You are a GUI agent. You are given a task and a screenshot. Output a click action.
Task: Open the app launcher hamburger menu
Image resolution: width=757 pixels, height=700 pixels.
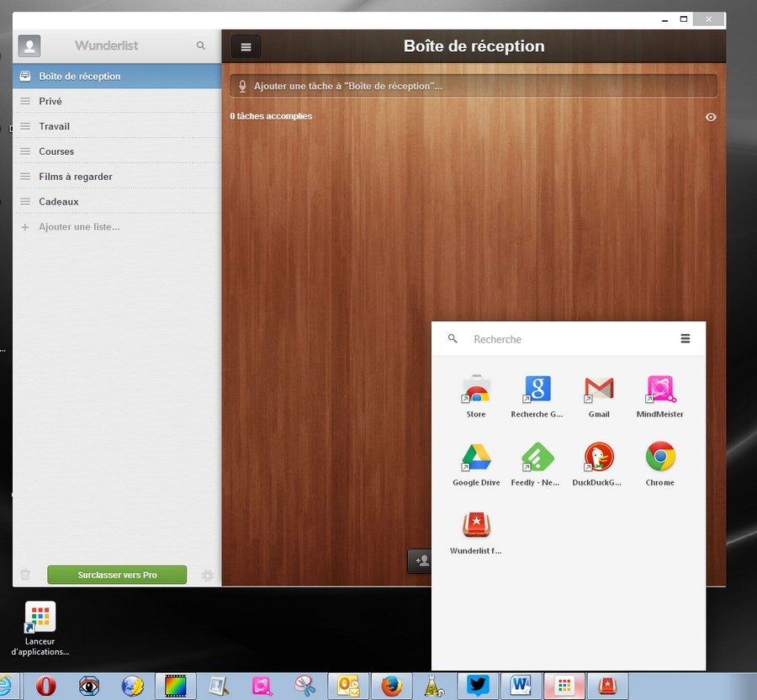pyautogui.click(x=686, y=339)
